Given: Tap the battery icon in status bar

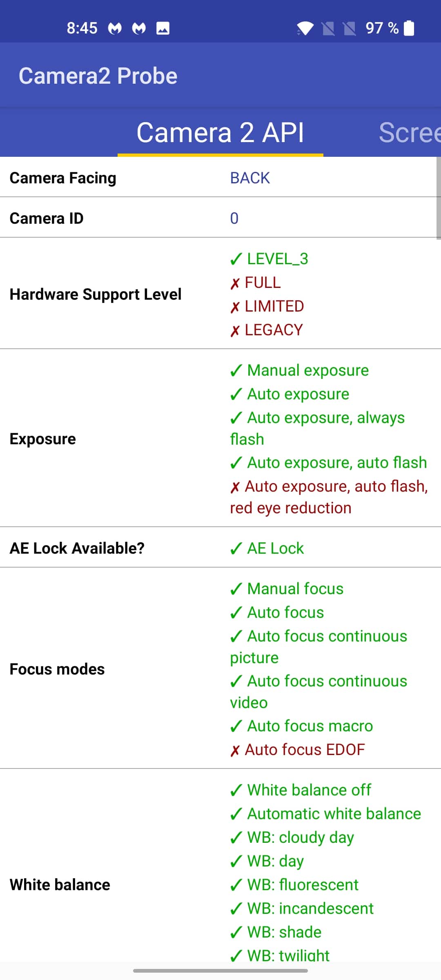Looking at the screenshot, I should (x=409, y=28).
